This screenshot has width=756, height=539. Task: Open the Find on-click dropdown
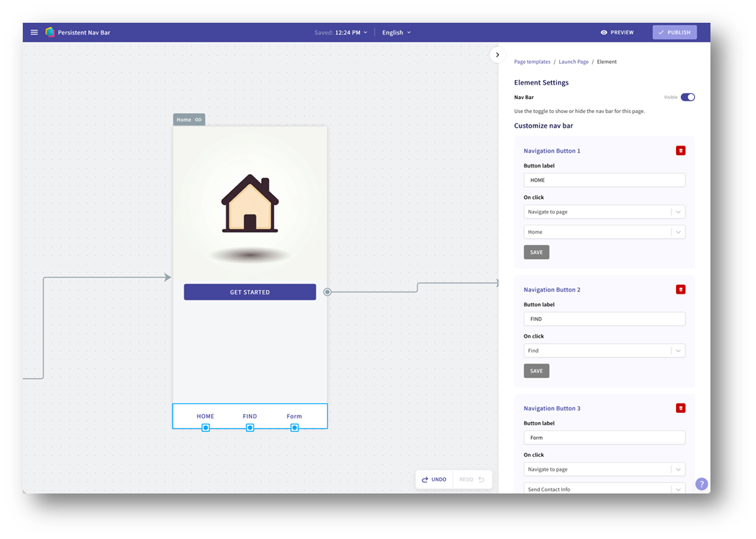tap(604, 351)
